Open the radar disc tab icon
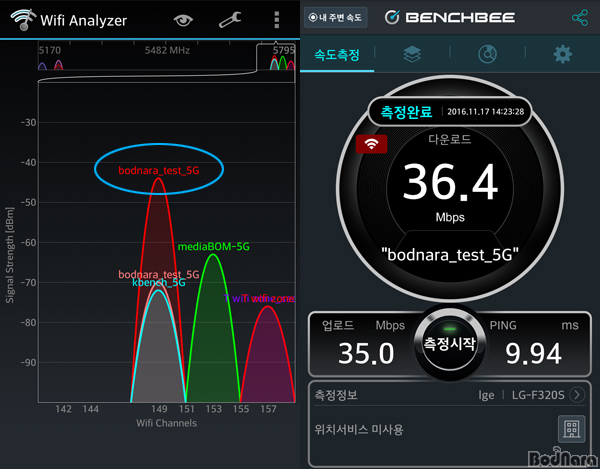 pyautogui.click(x=487, y=54)
